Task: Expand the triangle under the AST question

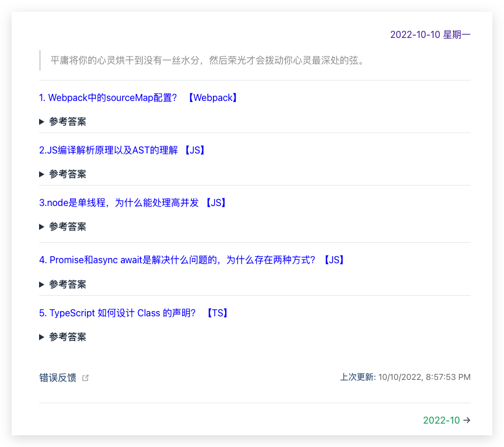Action: click(42, 174)
